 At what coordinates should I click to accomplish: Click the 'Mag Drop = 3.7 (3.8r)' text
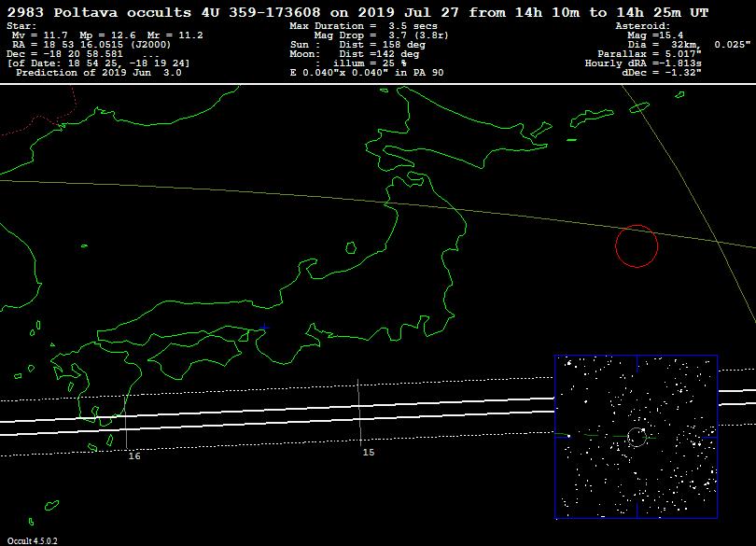pos(382,35)
